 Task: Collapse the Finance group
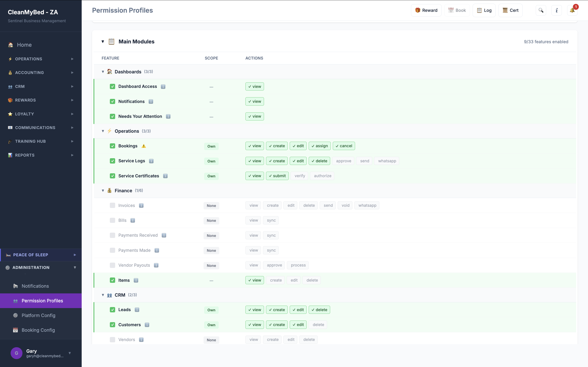[x=103, y=191]
